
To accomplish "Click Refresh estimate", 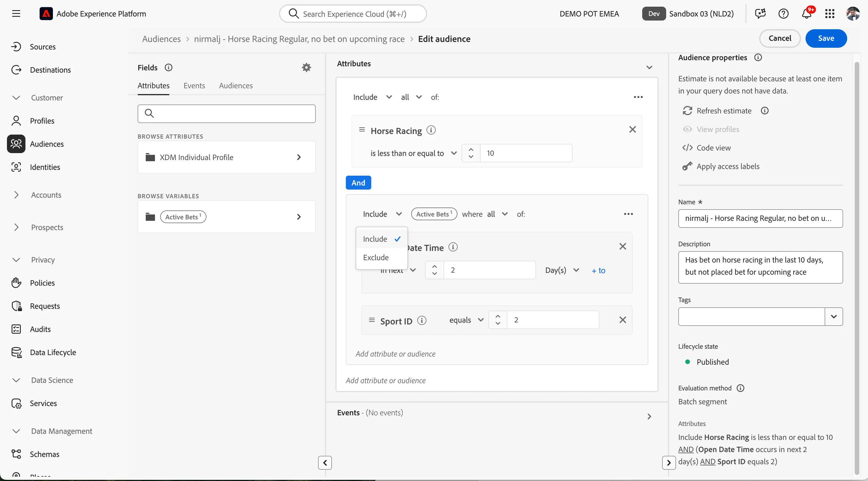I will [x=717, y=111].
